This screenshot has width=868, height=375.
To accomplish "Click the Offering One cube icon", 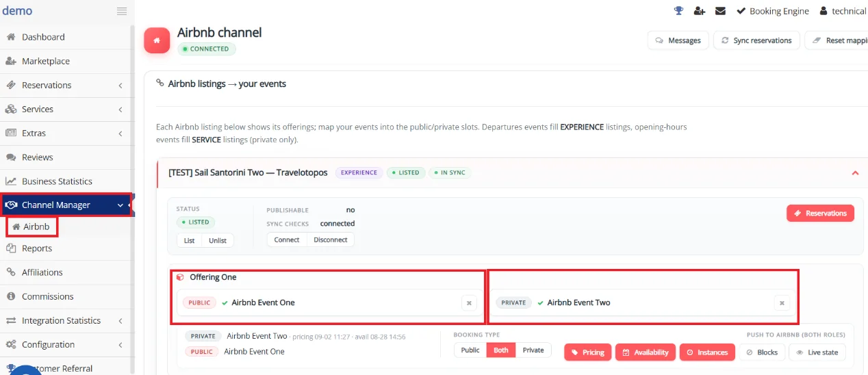I will coord(180,277).
